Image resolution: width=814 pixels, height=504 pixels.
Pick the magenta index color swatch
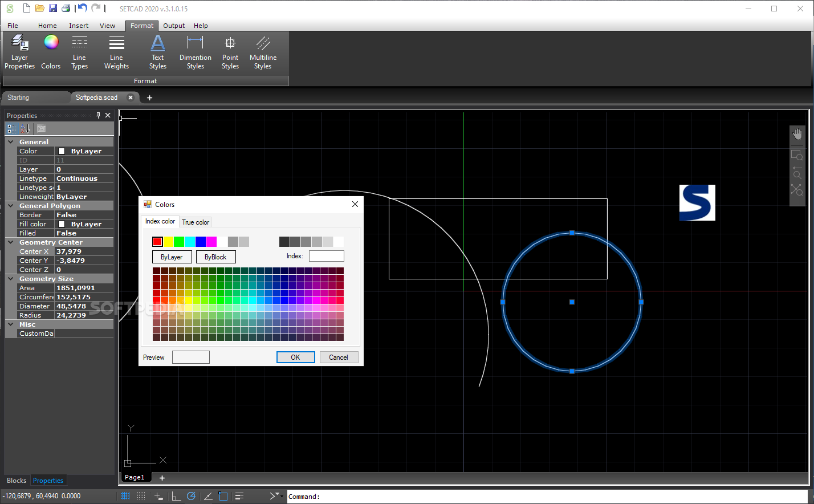coord(211,242)
